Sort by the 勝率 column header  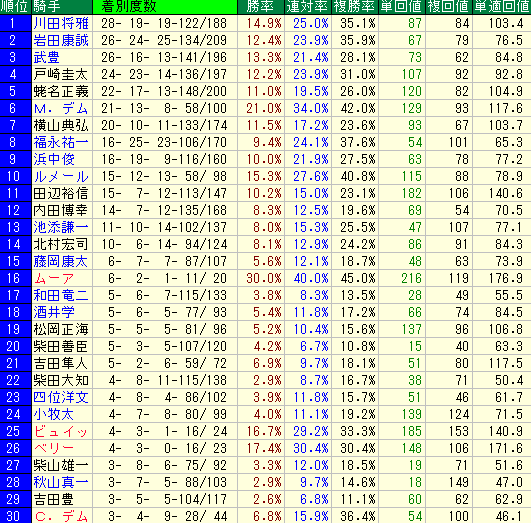[261, 7]
